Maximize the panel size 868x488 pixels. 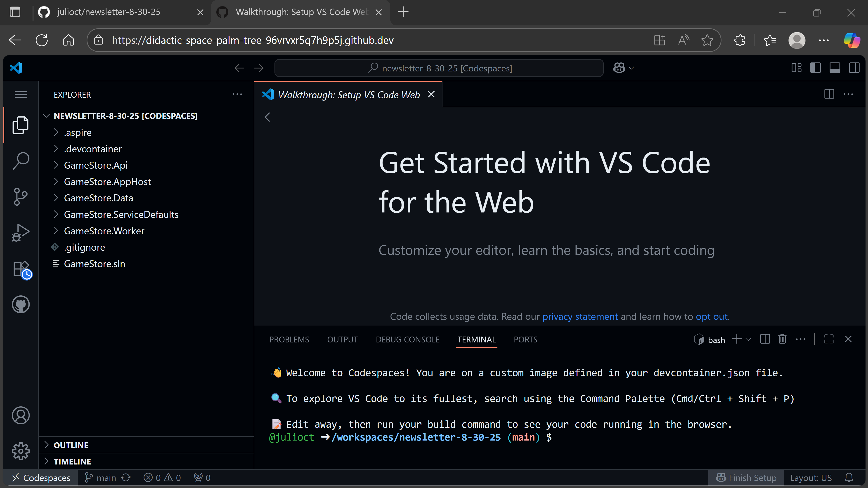coord(829,339)
